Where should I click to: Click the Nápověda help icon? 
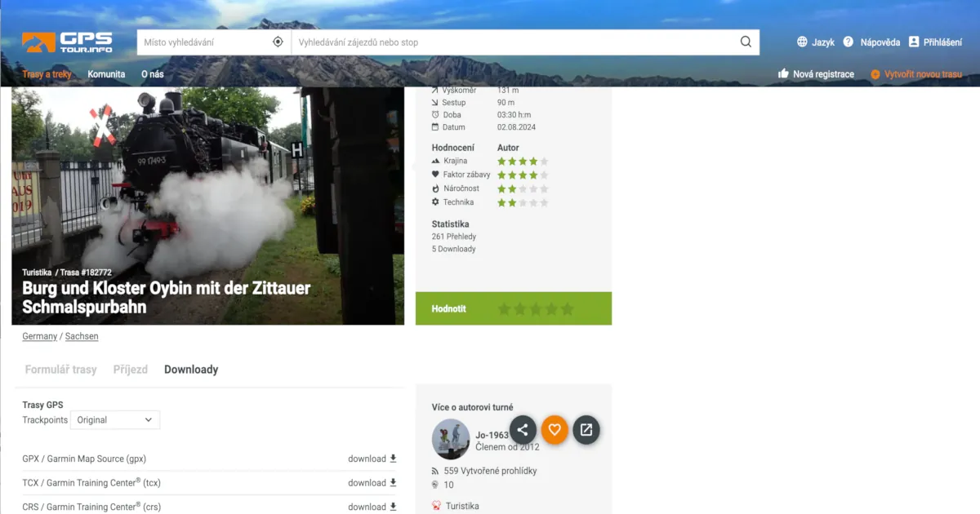point(848,42)
